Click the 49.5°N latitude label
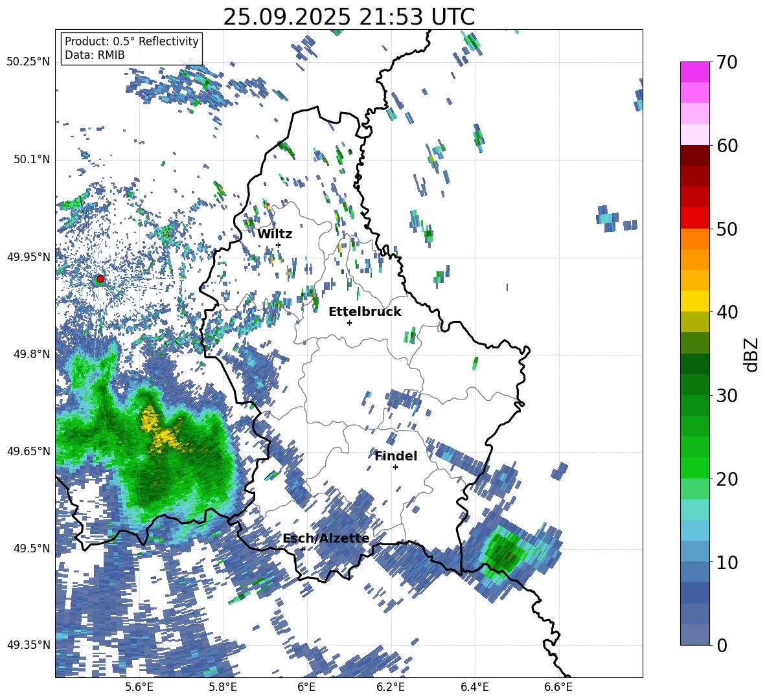This screenshot has width=767, height=700. pos(32,548)
